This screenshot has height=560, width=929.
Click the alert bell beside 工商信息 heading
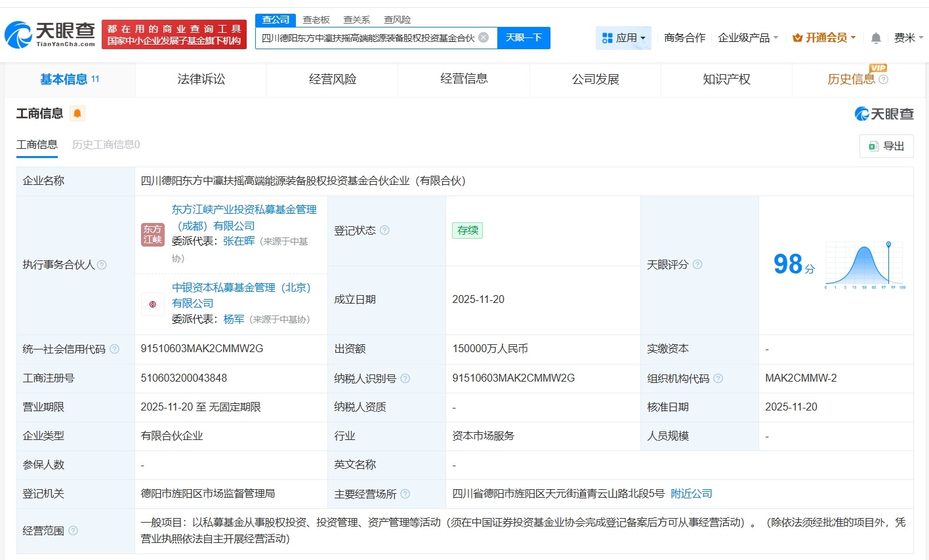(77, 113)
